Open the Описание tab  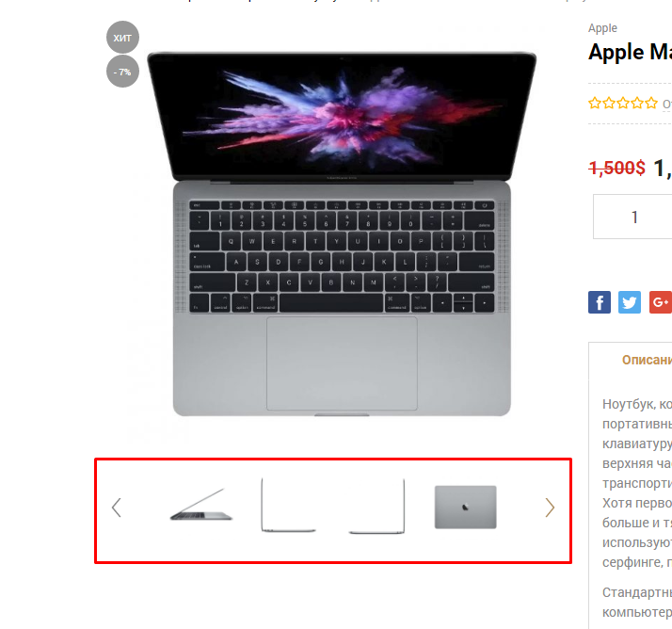click(x=647, y=360)
